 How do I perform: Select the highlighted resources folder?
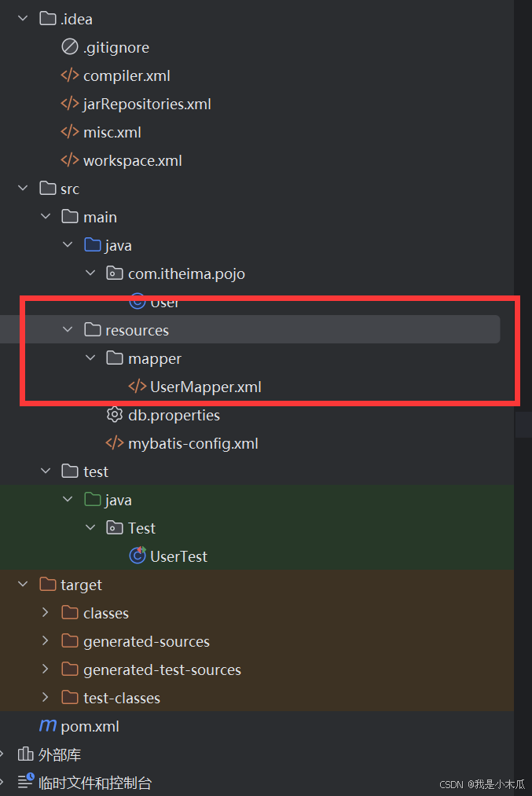138,330
